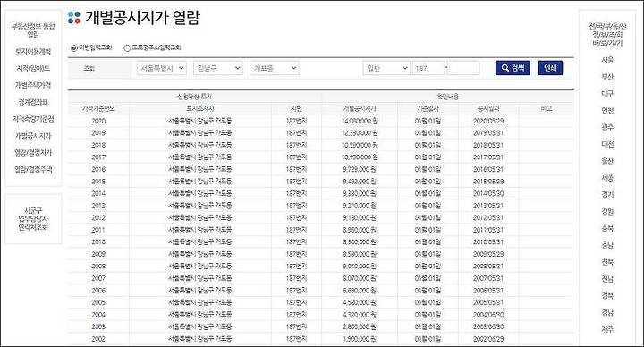The image size is (644, 347).
Task: Open the 일반 land type dropdown
Action: coord(386,68)
